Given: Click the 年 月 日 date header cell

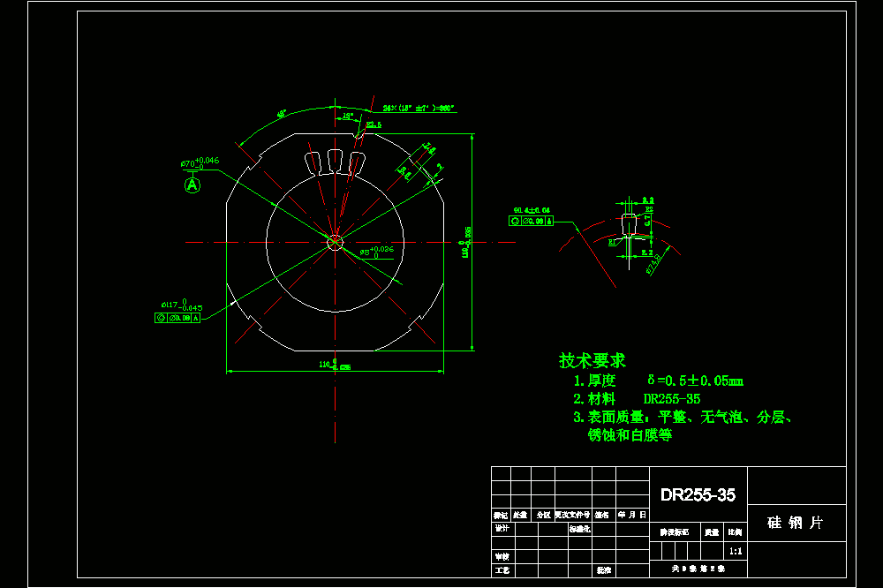Looking at the screenshot, I should pos(632,515).
